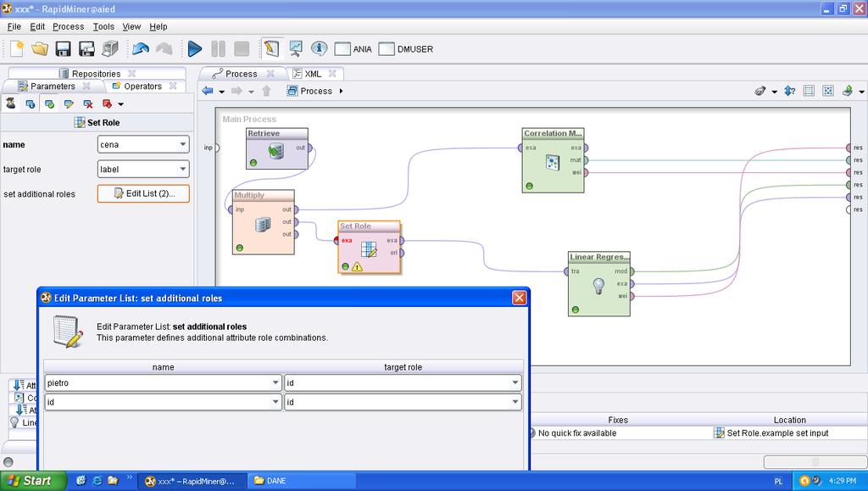Switch to the Repositories tab
The width and height of the screenshot is (868, 491).
click(97, 74)
